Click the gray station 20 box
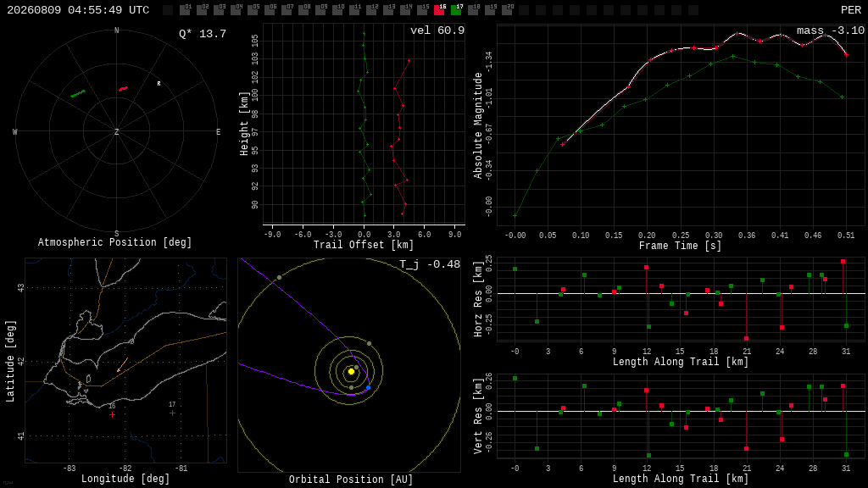 507,10
